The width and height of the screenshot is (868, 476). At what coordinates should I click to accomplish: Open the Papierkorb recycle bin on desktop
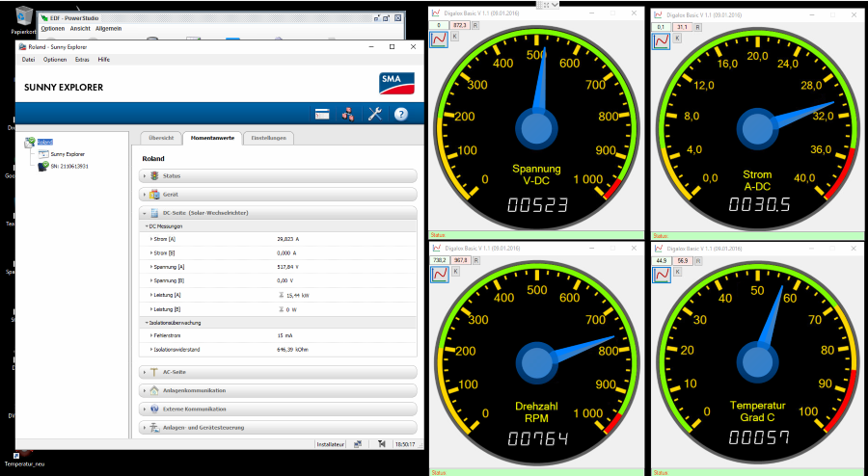(x=24, y=16)
